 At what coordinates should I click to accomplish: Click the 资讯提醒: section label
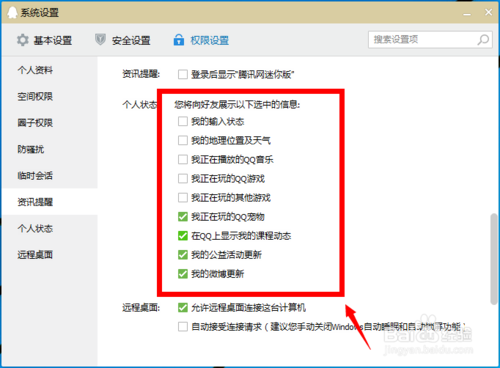[141, 74]
